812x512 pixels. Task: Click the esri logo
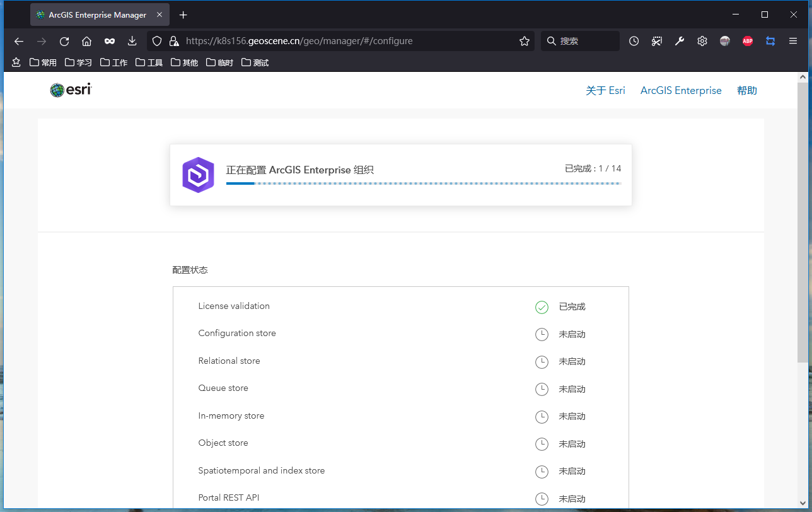[x=71, y=90]
